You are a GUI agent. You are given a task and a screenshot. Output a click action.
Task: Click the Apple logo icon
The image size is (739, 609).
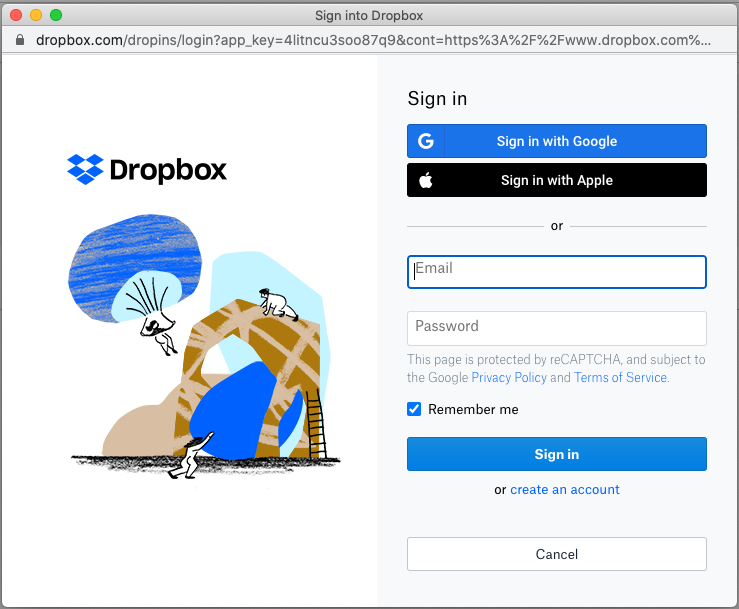(426, 180)
